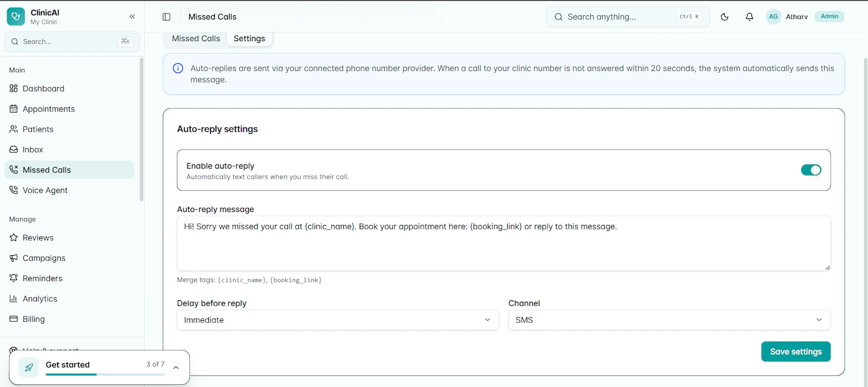This screenshot has height=387, width=868.
Task: Open Dashboard from the sidebar
Action: pos(69,88)
